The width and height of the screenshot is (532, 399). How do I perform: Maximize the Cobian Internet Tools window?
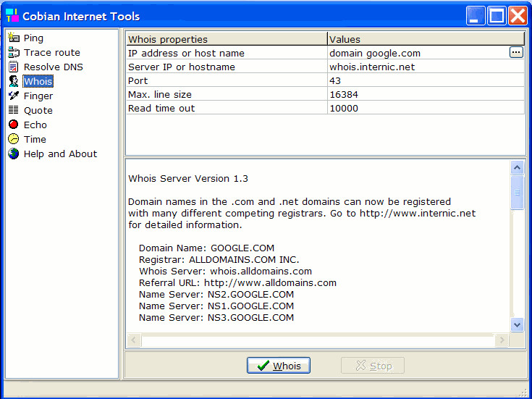click(x=497, y=16)
